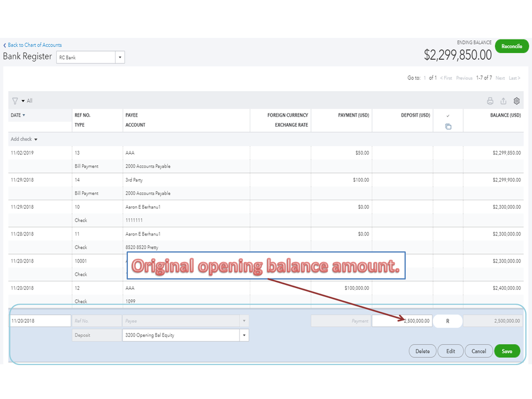Cancel the transaction edit
Viewport: 532px width, 399px height.
(x=479, y=351)
